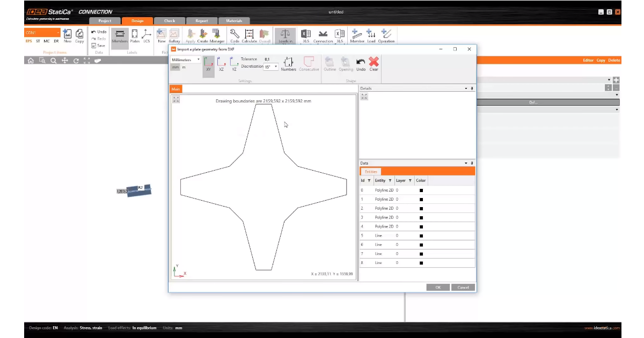This screenshot has width=644, height=338.
Task: Select the Line entity row 5
Action: [379, 236]
